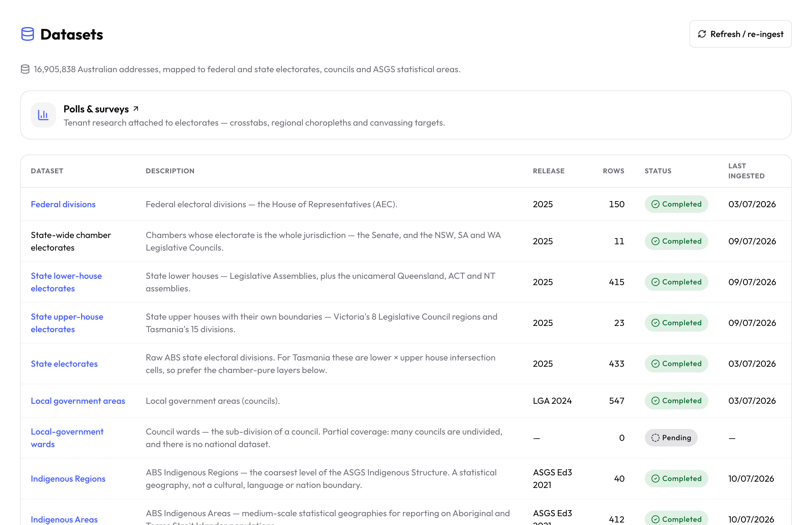This screenshot has height=525, width=812.
Task: Open the State upper-house electorates dataset
Action: [x=67, y=323]
